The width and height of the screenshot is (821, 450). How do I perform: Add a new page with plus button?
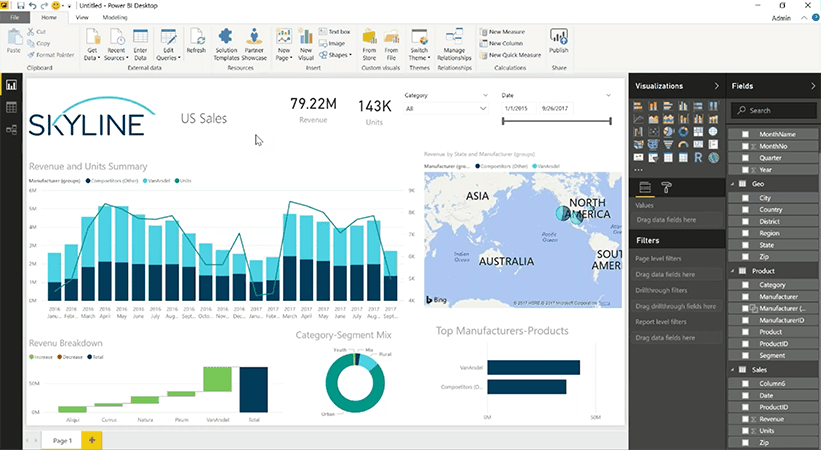93,440
